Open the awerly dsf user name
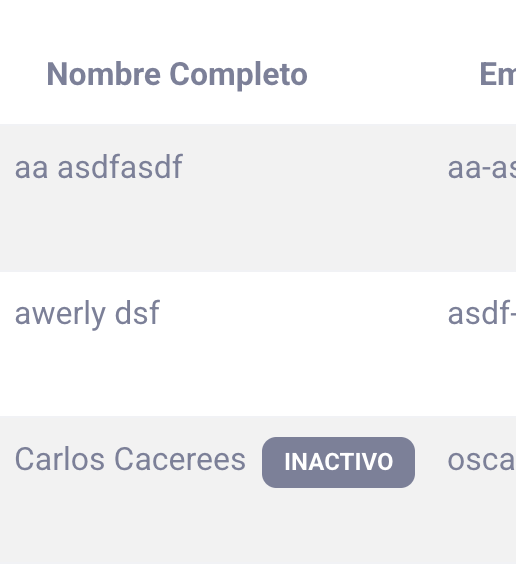Screen dimensions: 516x580 click(87, 314)
